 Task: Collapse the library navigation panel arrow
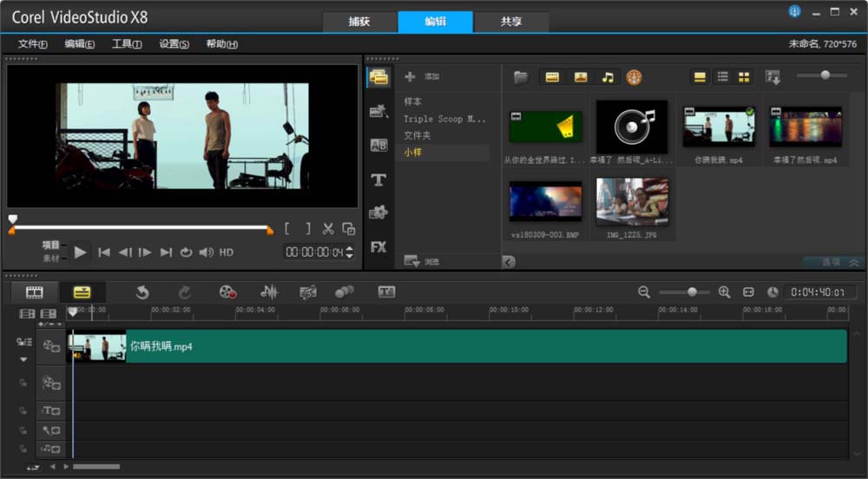509,262
